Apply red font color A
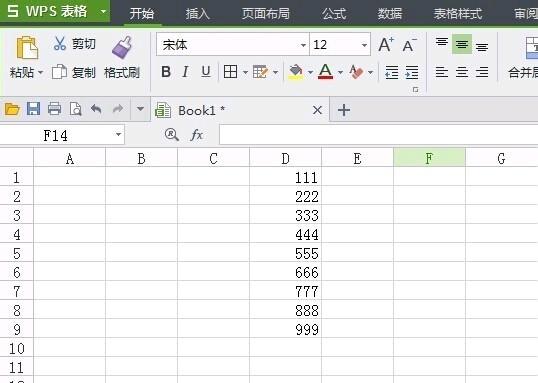Image resolution: width=538 pixels, height=383 pixels. pos(325,72)
